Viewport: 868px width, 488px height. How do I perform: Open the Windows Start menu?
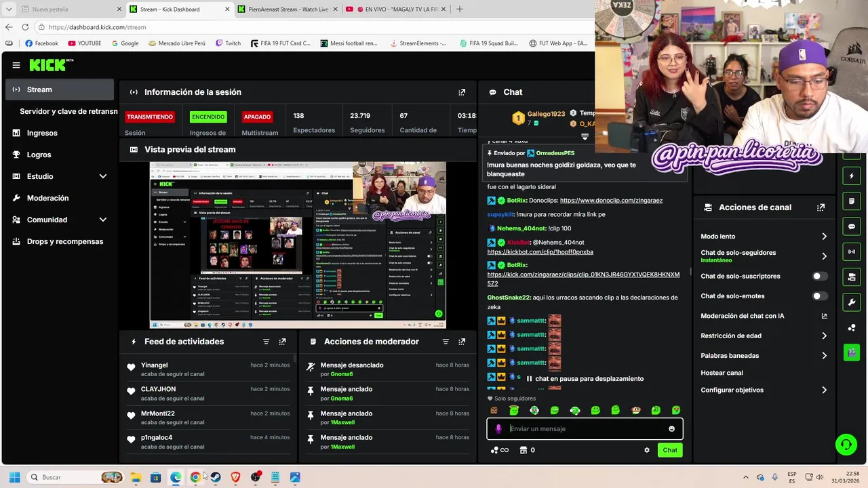click(x=14, y=477)
